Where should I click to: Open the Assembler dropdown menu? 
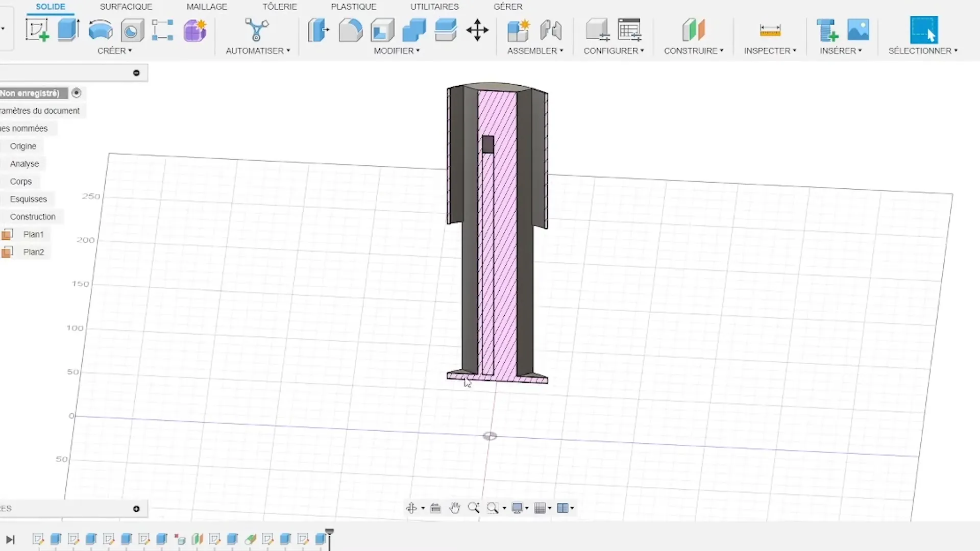coord(535,51)
